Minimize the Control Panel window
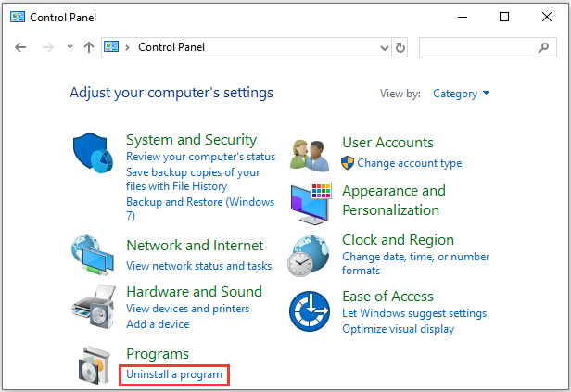Image resolution: width=571 pixels, height=392 pixels. pyautogui.click(x=463, y=17)
